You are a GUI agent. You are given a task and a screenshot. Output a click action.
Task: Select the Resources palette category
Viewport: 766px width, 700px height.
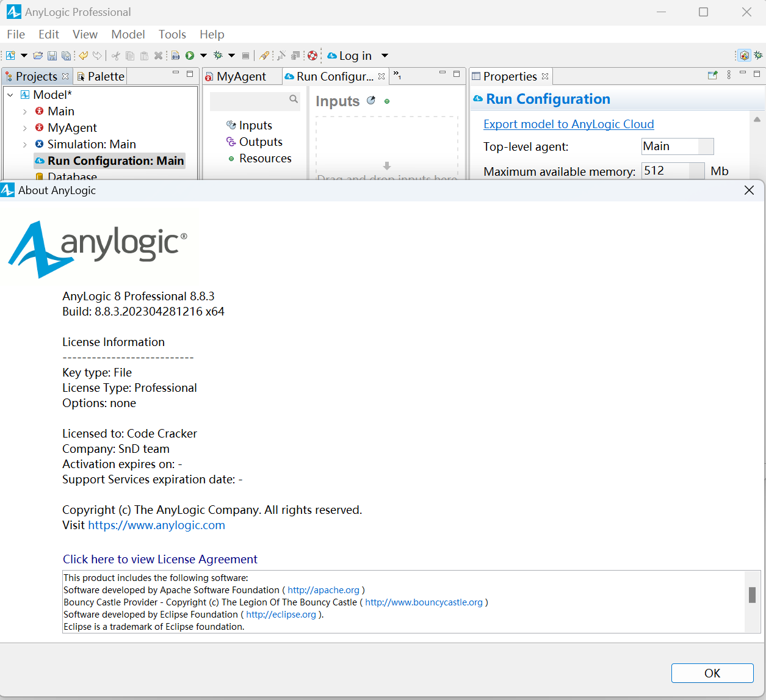[265, 158]
